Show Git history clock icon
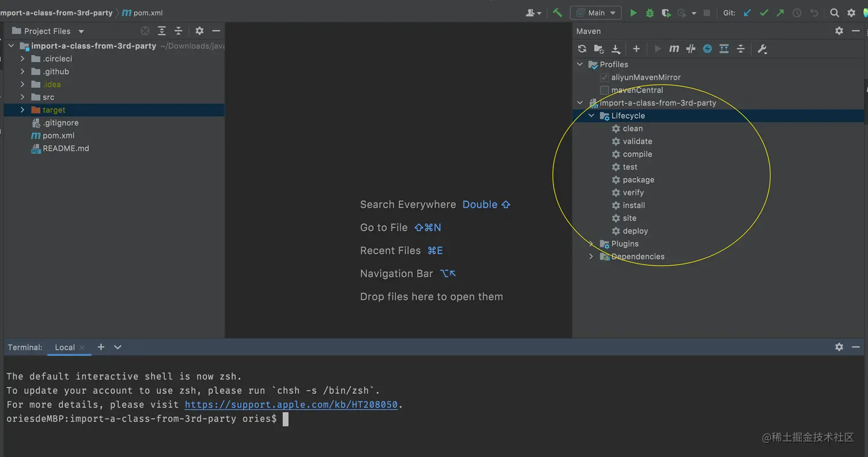Screen dimensions: 868x457 click(x=797, y=13)
